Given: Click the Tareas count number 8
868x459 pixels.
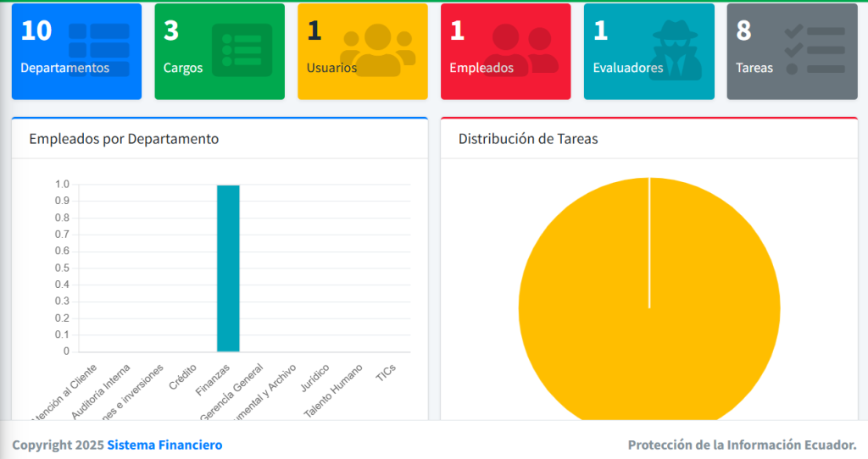Looking at the screenshot, I should pyautogui.click(x=743, y=30).
